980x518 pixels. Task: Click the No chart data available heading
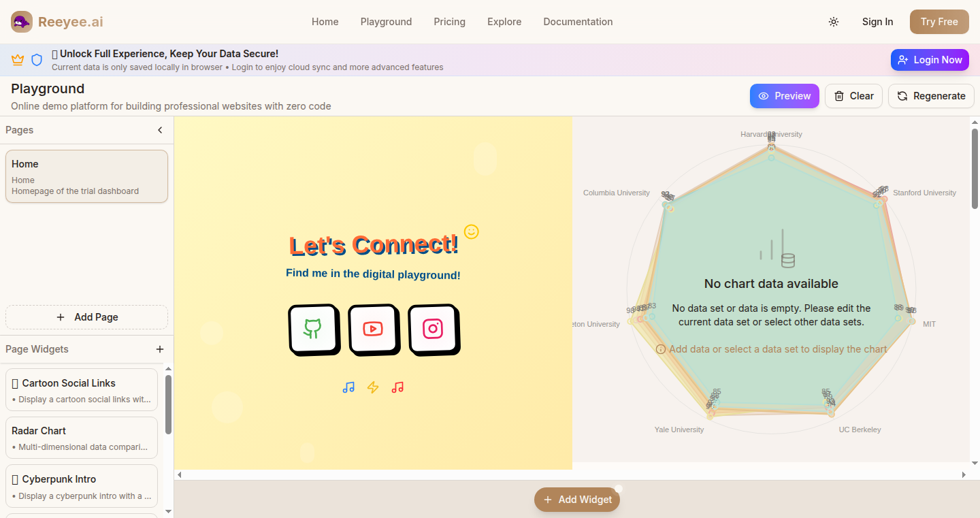click(x=771, y=284)
